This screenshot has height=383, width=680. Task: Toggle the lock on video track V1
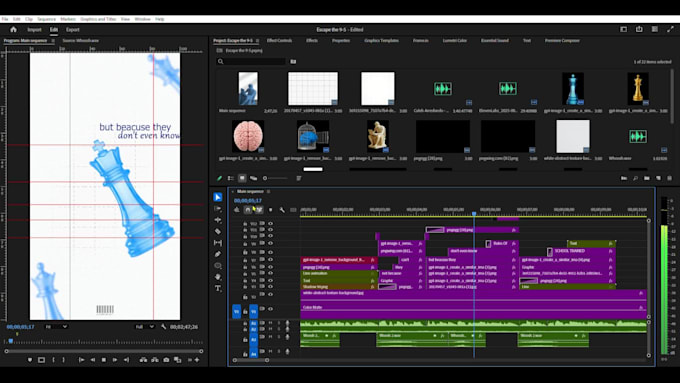(x=245, y=311)
